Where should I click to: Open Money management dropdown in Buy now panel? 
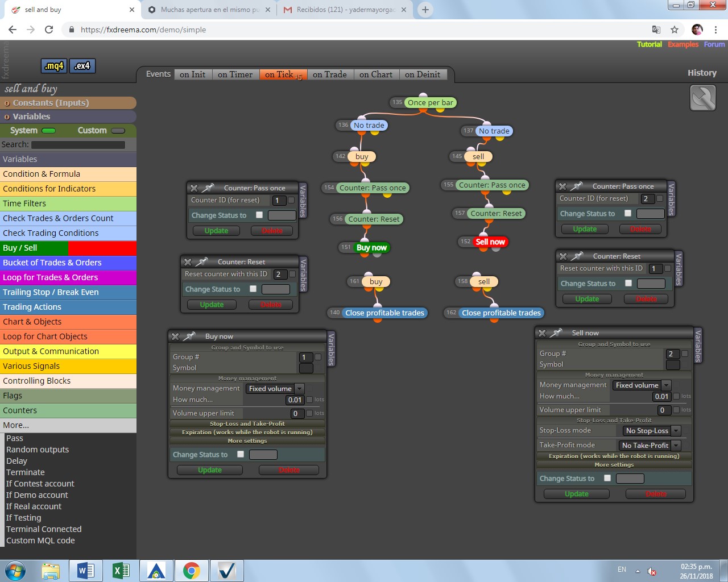point(275,389)
